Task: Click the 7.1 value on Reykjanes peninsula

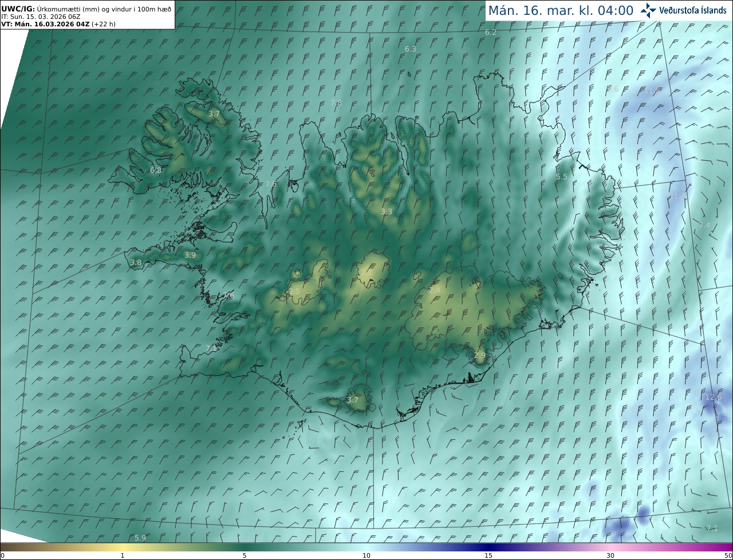Action: click(211, 348)
